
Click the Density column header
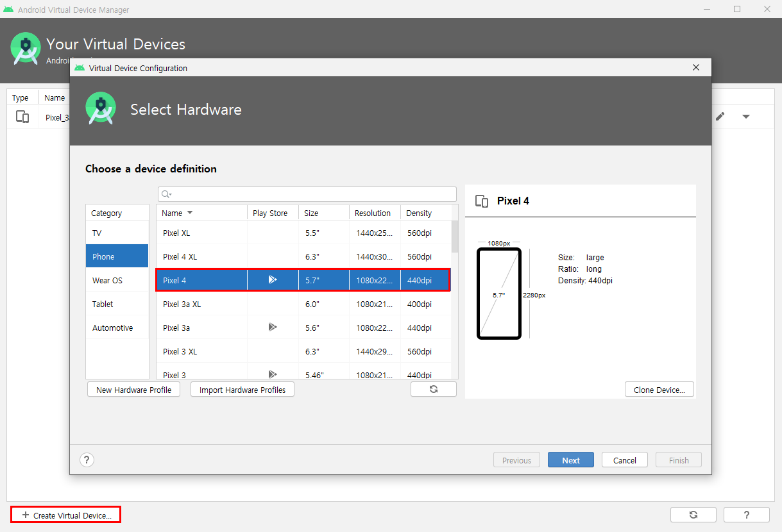(425, 213)
